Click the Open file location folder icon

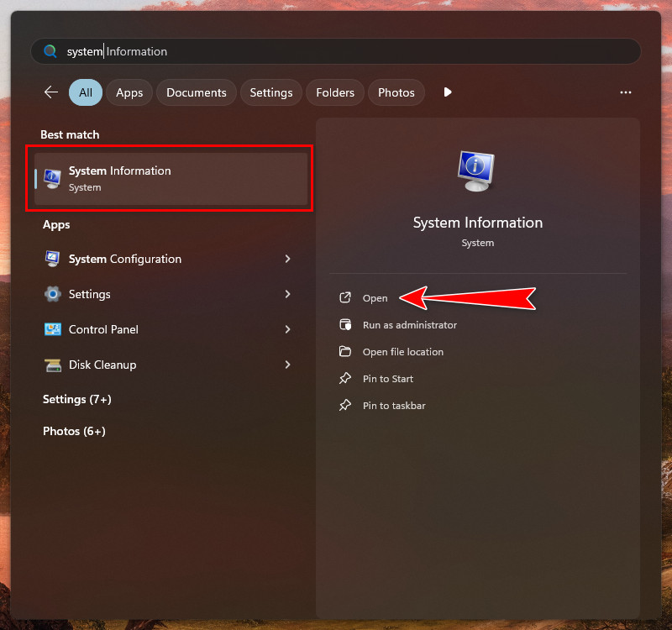point(345,351)
